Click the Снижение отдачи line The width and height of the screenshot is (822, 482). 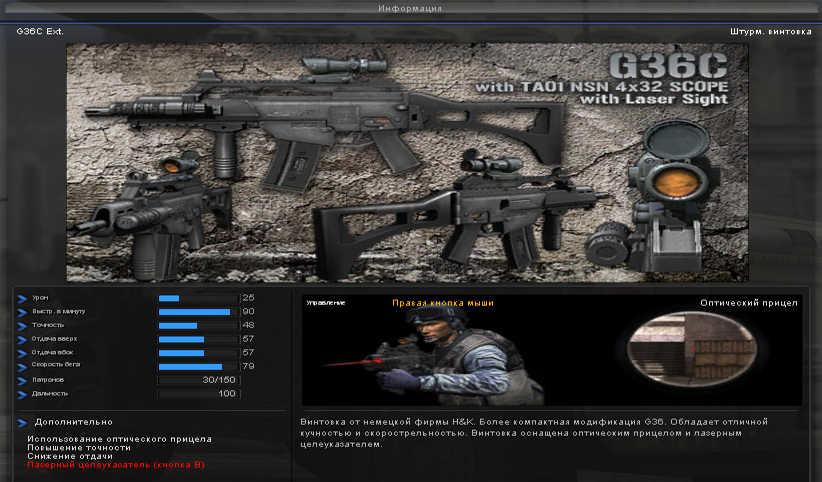click(x=70, y=456)
